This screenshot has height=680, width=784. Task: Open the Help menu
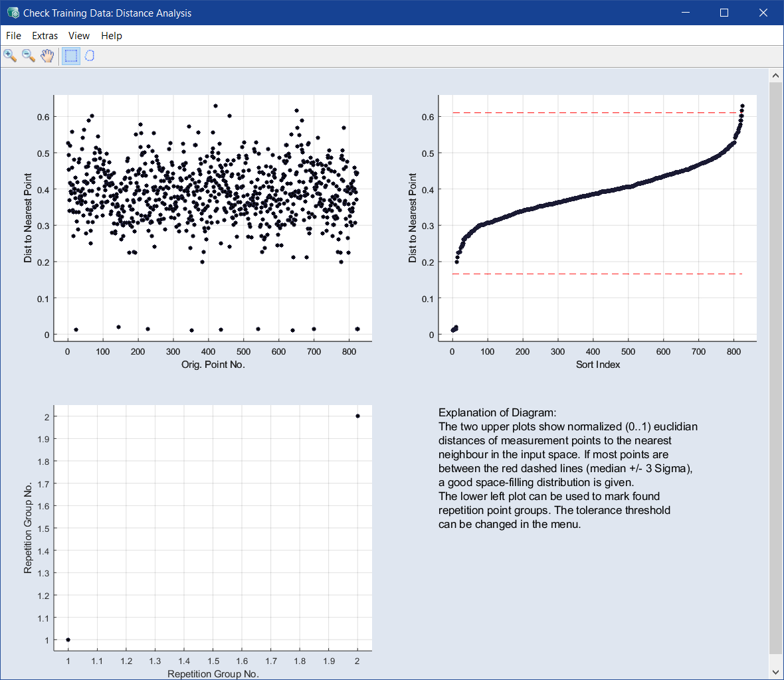pyautogui.click(x=111, y=36)
